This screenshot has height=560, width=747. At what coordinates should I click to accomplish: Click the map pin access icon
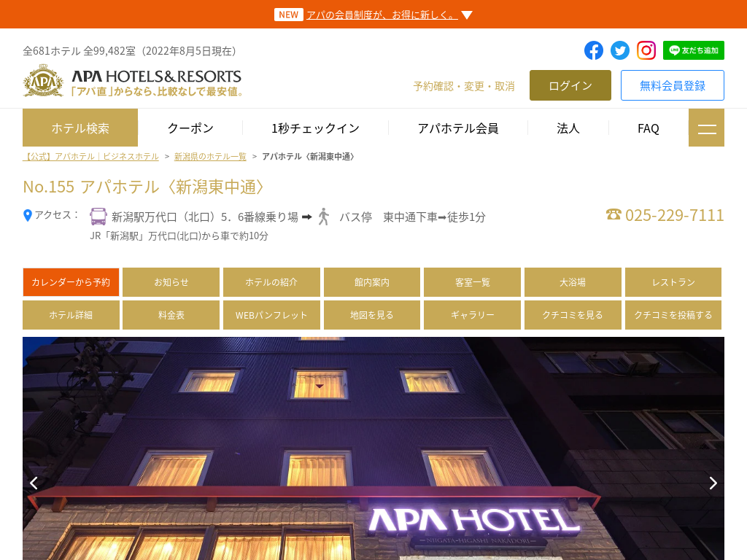click(28, 215)
